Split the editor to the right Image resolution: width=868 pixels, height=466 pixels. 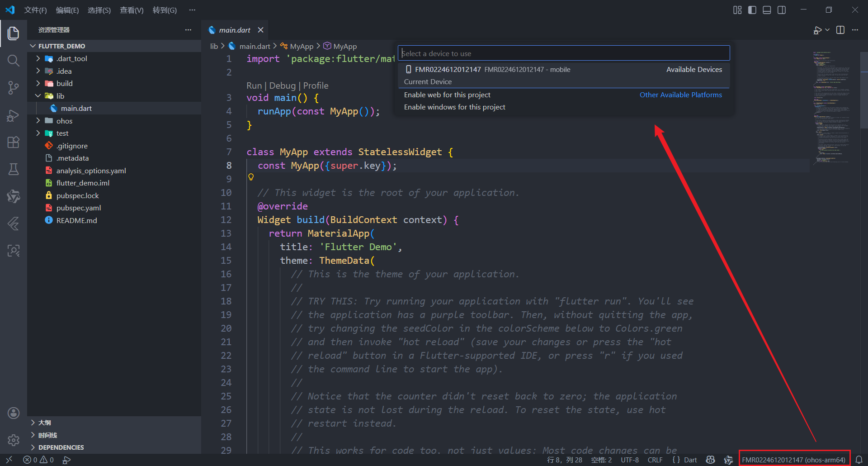(x=840, y=30)
